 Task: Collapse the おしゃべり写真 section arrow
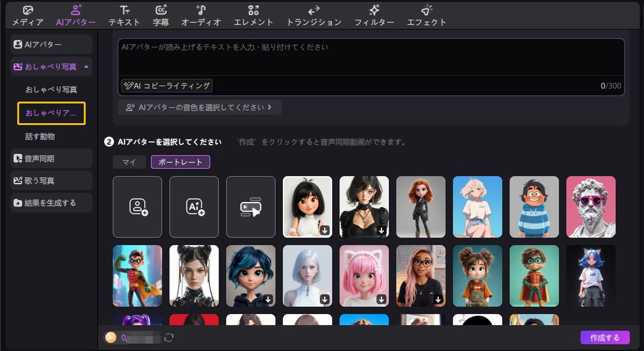pyautogui.click(x=86, y=67)
